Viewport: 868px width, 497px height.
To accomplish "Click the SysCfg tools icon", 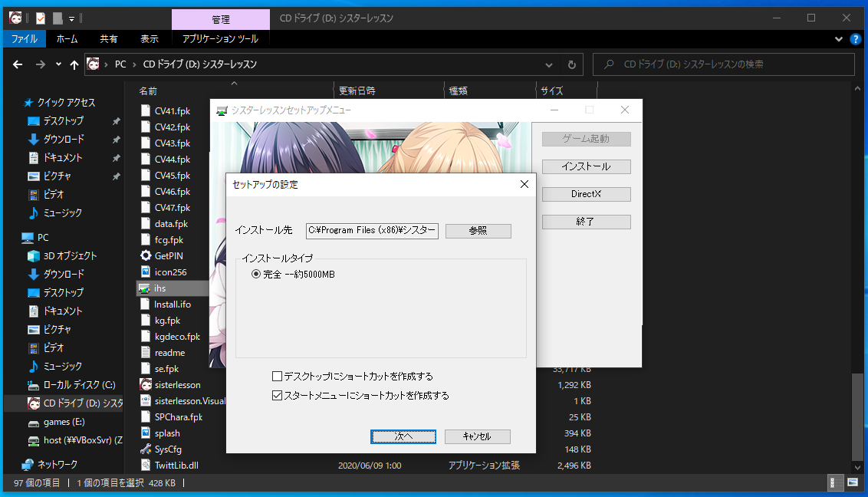I will pos(146,449).
